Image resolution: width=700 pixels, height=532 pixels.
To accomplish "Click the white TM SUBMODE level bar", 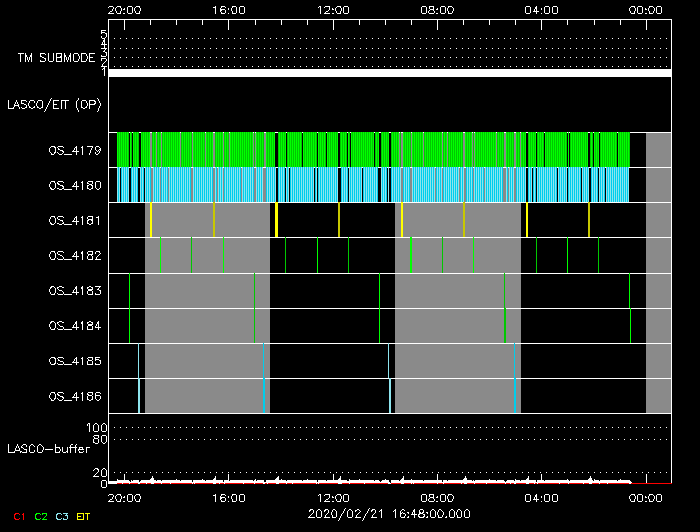I will [389, 73].
